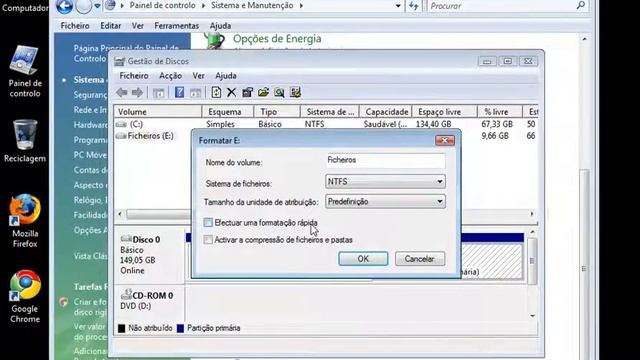Click the settings checklist toolbar icon

pyautogui.click(x=295, y=93)
